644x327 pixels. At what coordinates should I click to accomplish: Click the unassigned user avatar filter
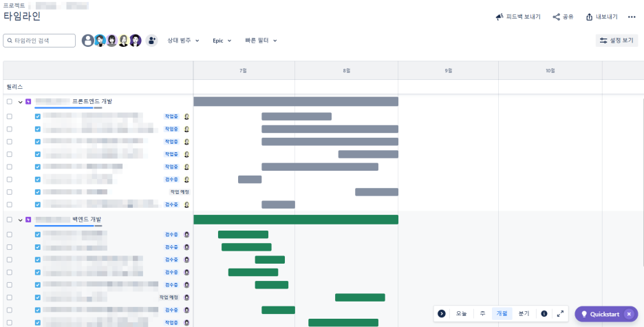coord(88,41)
